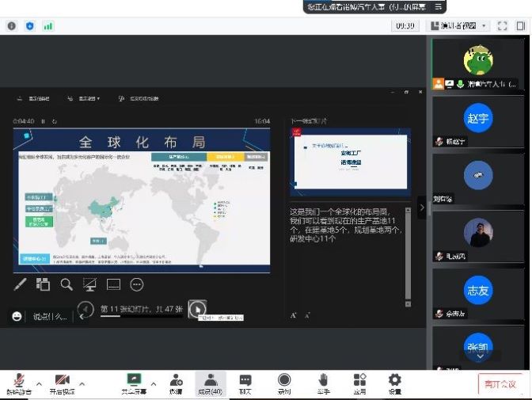The image size is (532, 400).
Task: Raise hand in the meeting
Action: 323,383
